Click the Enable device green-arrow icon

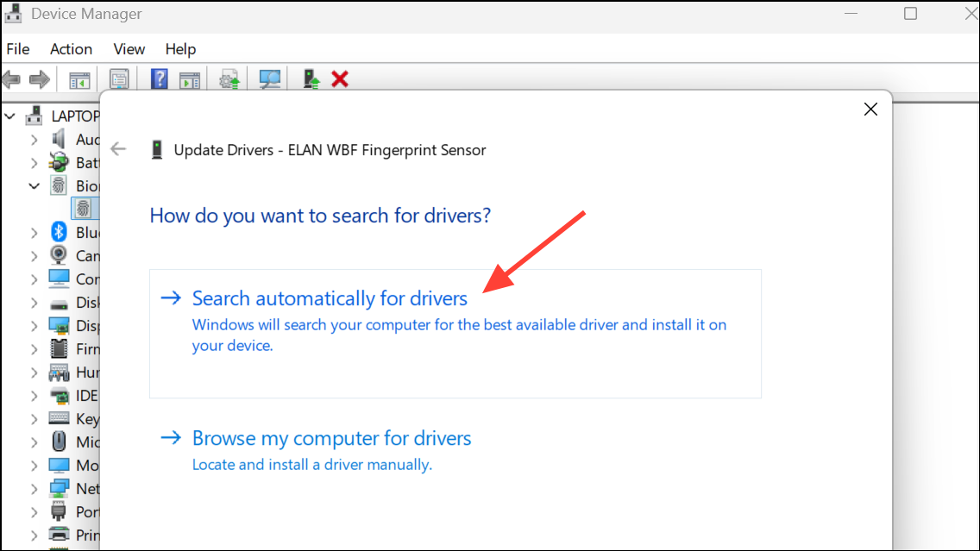[x=311, y=78]
